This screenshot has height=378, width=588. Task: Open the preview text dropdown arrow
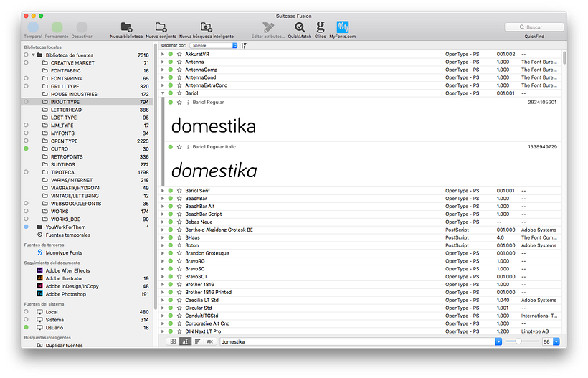pyautogui.click(x=498, y=341)
